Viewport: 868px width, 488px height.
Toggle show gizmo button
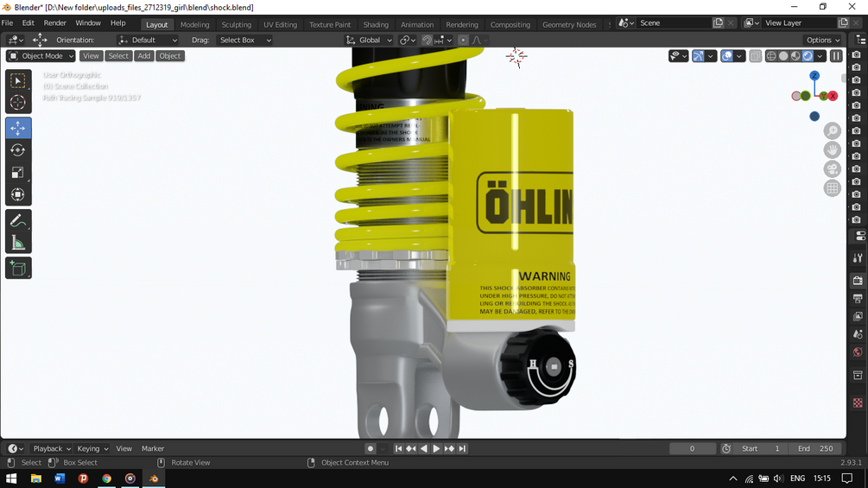(x=698, y=56)
